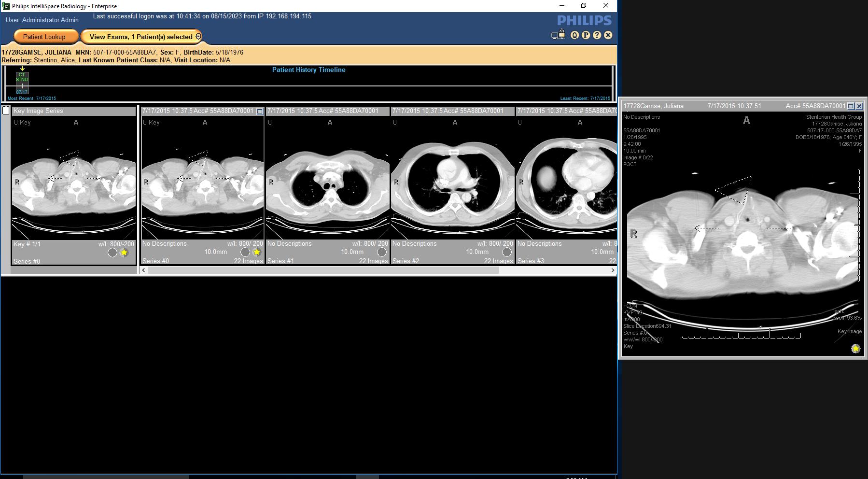Close the popup image viewer window
Image resolution: width=868 pixels, height=479 pixels.
pyautogui.click(x=859, y=106)
